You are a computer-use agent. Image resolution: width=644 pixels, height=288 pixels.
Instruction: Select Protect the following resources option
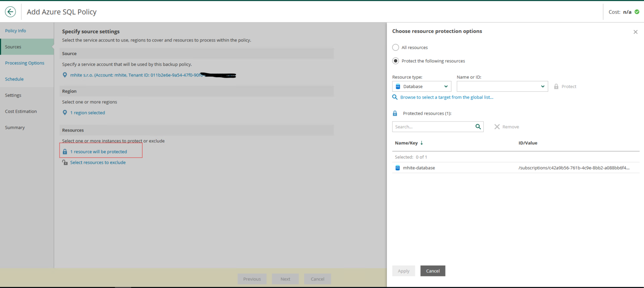(396, 61)
